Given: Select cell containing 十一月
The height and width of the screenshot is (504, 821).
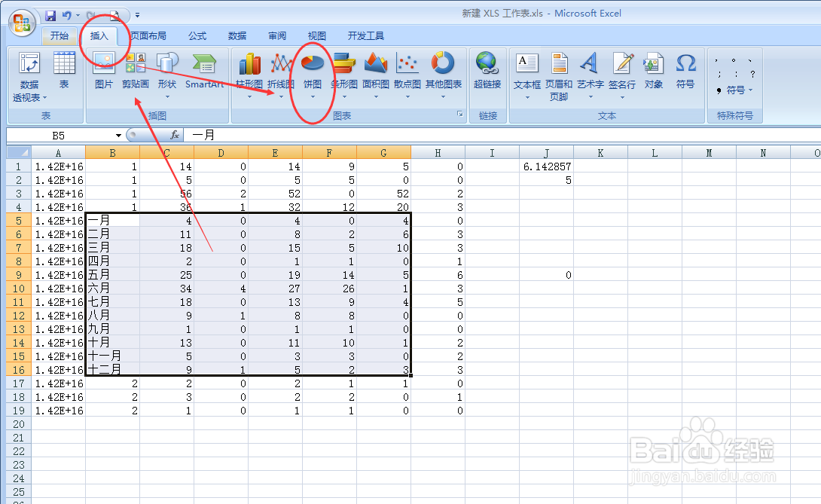Looking at the screenshot, I should (x=112, y=356).
